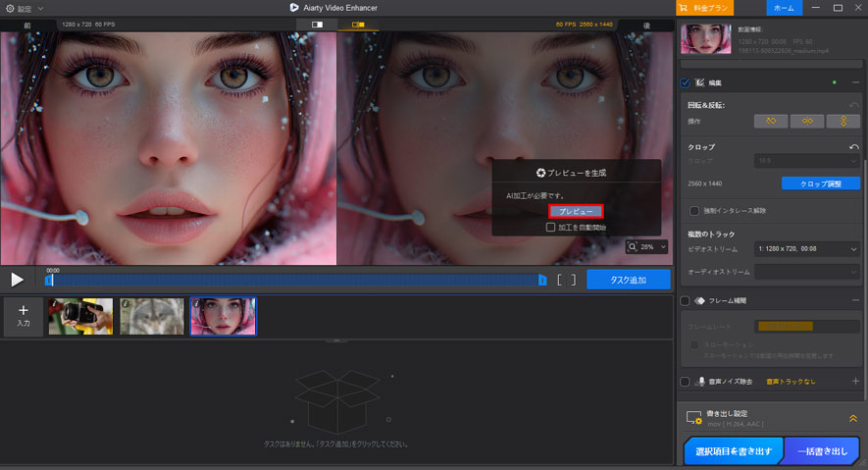Click the 前 before label tab
868x470 pixels.
tap(27, 25)
